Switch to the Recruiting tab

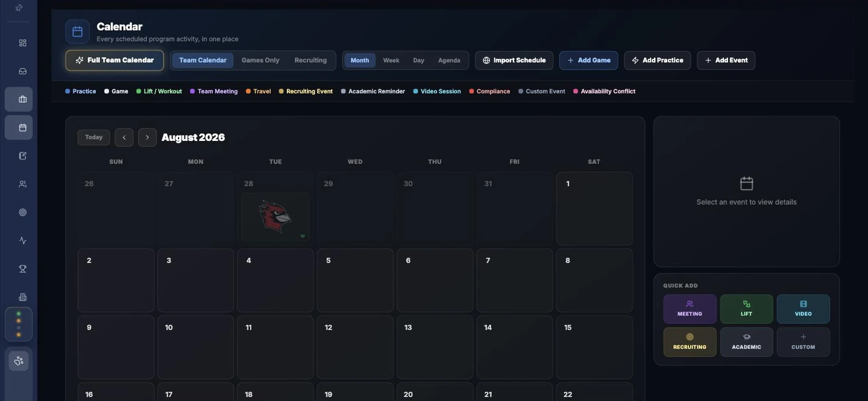pos(310,60)
